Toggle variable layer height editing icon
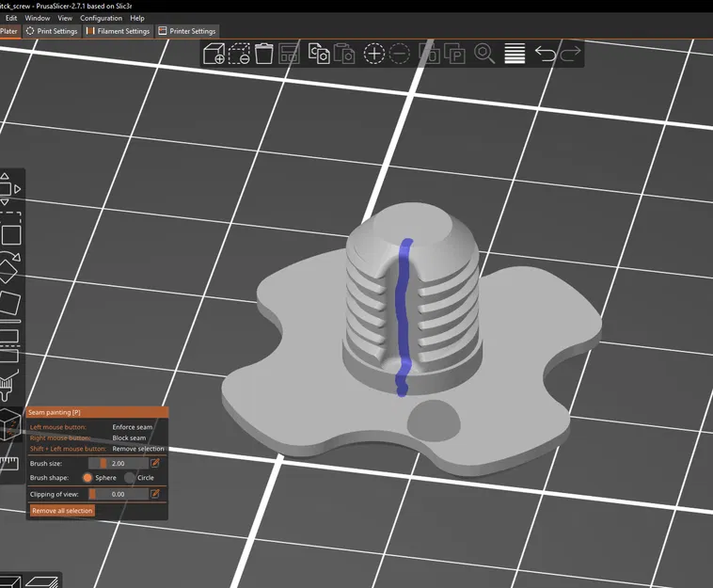The height and width of the screenshot is (588, 713). pos(515,54)
